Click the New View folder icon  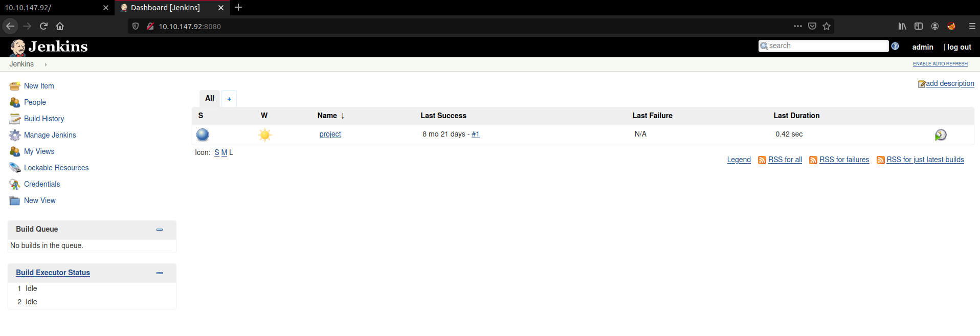15,200
